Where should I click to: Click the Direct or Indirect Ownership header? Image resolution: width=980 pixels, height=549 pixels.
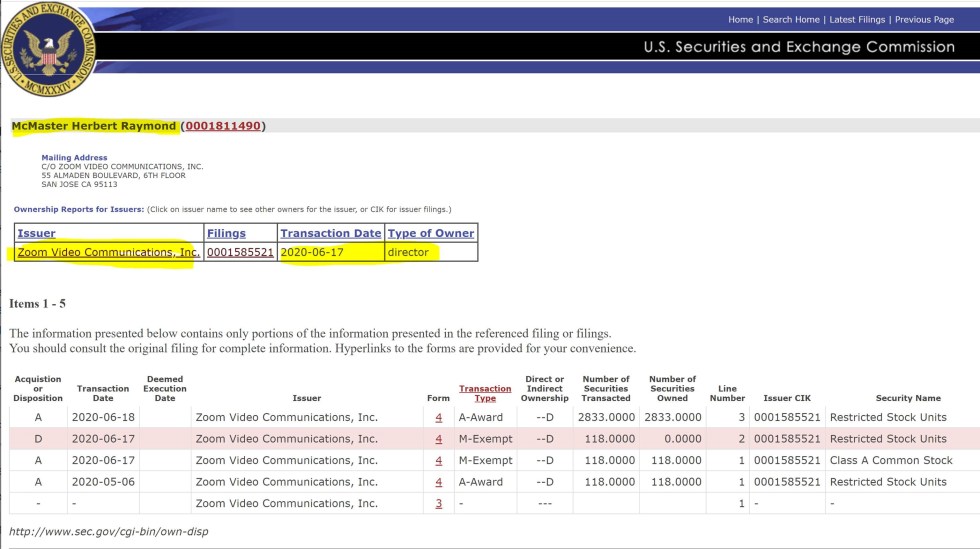544,388
